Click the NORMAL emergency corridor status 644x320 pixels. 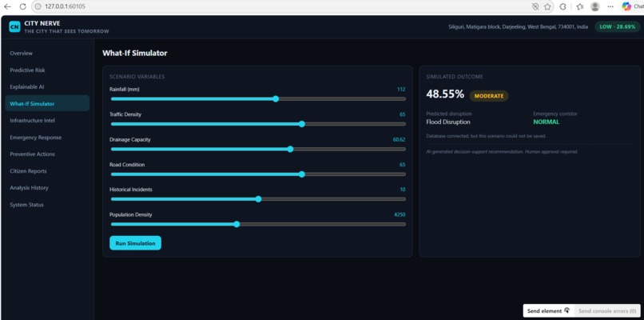pos(547,122)
